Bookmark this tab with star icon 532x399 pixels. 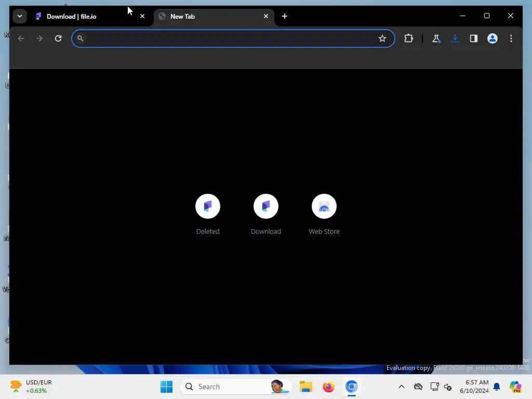[382, 38]
